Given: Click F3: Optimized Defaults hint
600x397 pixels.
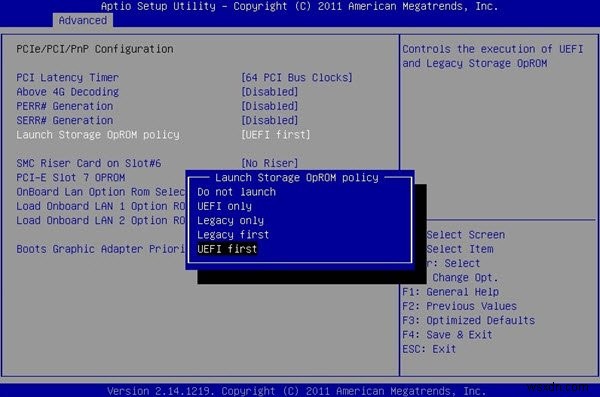Looking at the screenshot, I should click(468, 320).
